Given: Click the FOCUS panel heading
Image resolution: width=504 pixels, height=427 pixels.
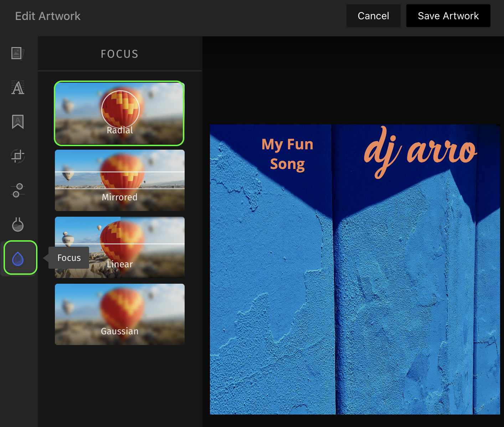Looking at the screenshot, I should (x=120, y=54).
